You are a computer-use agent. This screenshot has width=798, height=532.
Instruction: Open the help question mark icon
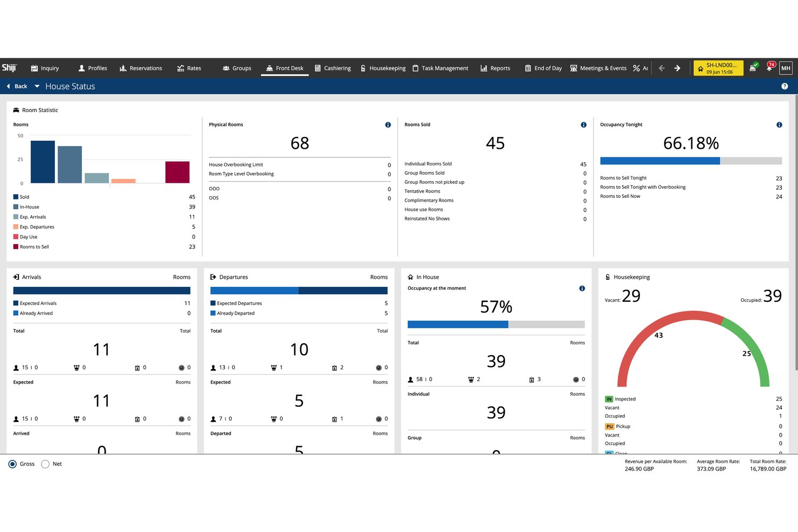point(785,86)
